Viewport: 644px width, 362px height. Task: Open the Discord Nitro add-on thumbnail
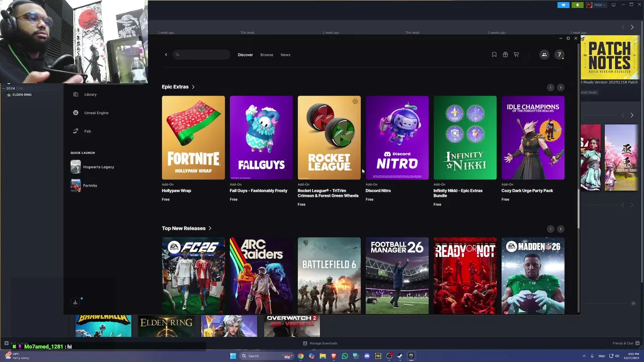[x=397, y=138]
